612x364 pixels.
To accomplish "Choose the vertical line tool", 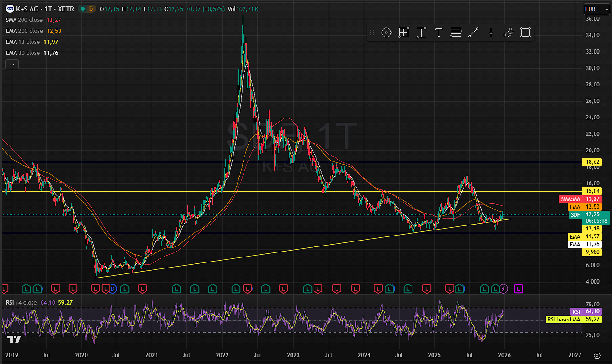I will pyautogui.click(x=491, y=32).
